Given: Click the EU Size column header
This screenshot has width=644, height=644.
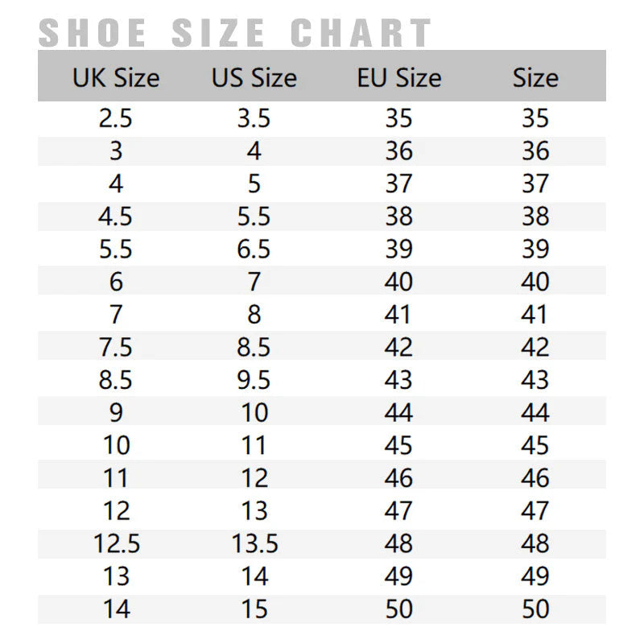Looking at the screenshot, I should (398, 77).
